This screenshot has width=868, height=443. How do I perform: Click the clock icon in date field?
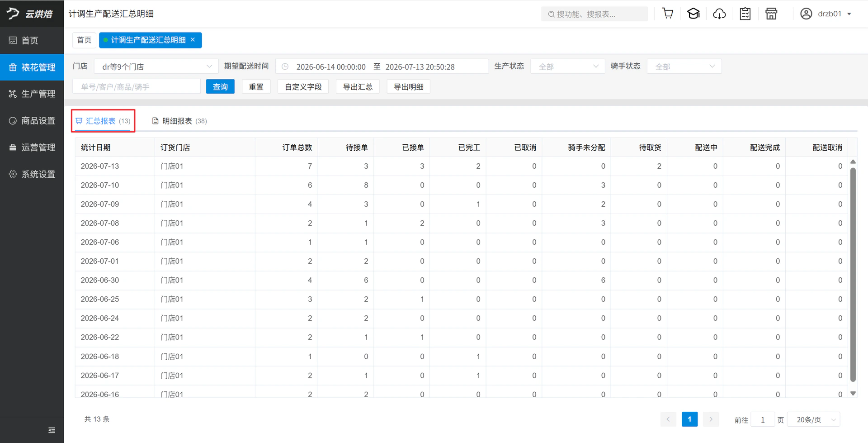[x=285, y=67]
